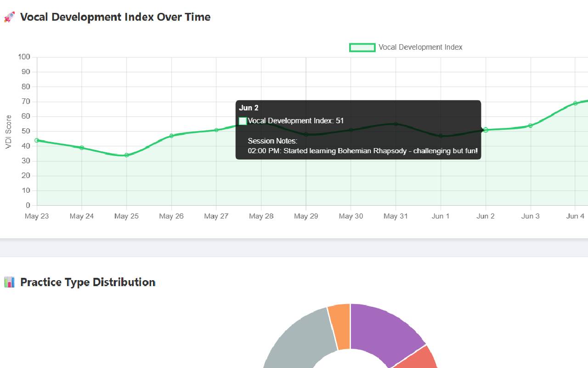This screenshot has height=368, width=588.
Task: Click the "May 31" x-axis label
Action: 396,216
